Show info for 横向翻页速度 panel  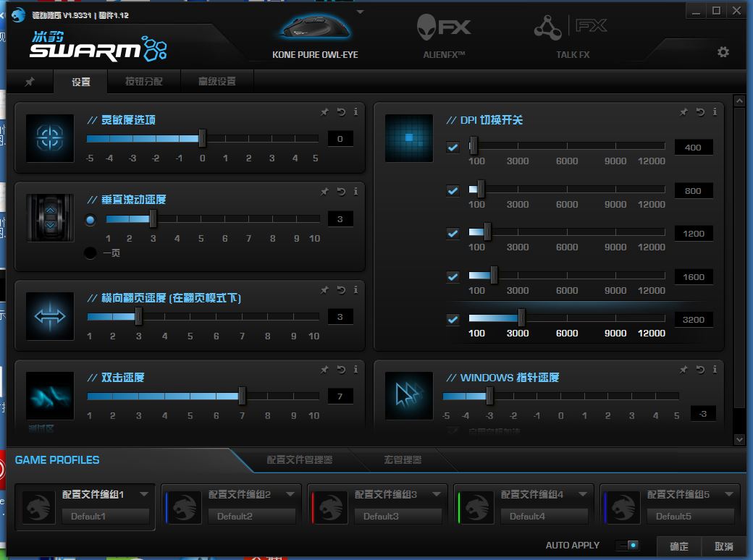[x=356, y=290]
